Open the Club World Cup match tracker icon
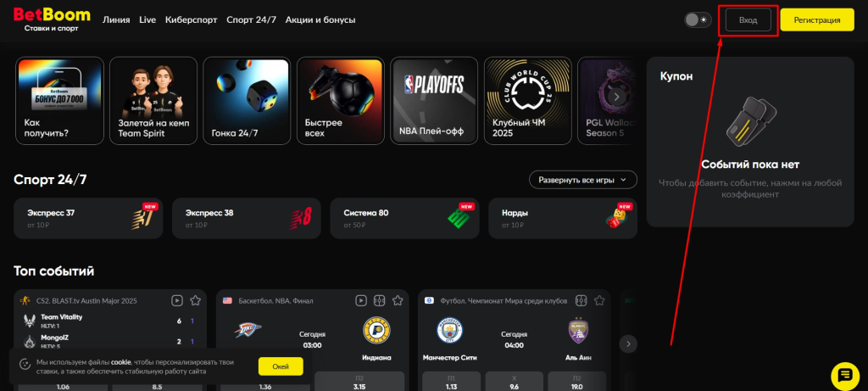Viewport: 868px width, 391px height. click(581, 301)
